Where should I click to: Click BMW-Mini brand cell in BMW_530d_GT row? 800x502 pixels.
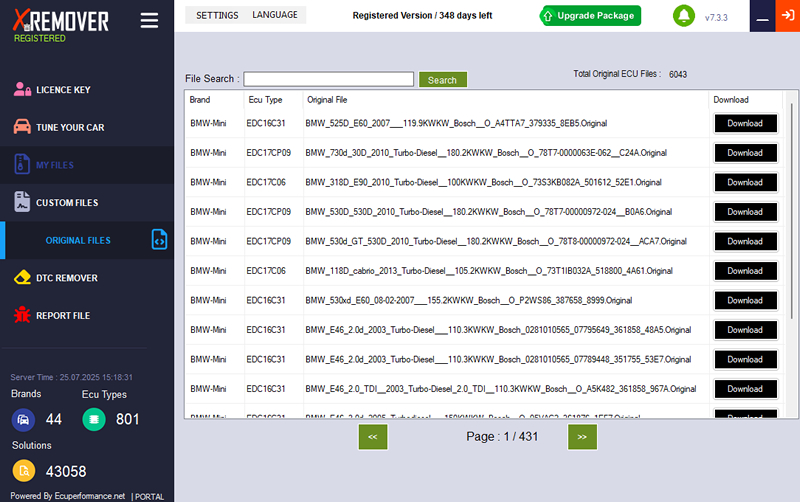(208, 241)
